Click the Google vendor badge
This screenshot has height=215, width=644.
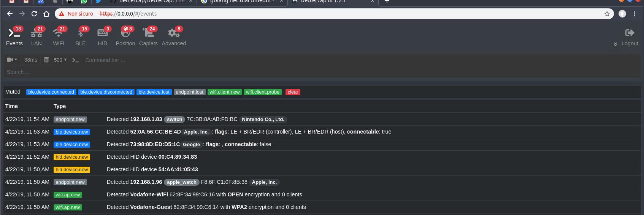pos(191,145)
